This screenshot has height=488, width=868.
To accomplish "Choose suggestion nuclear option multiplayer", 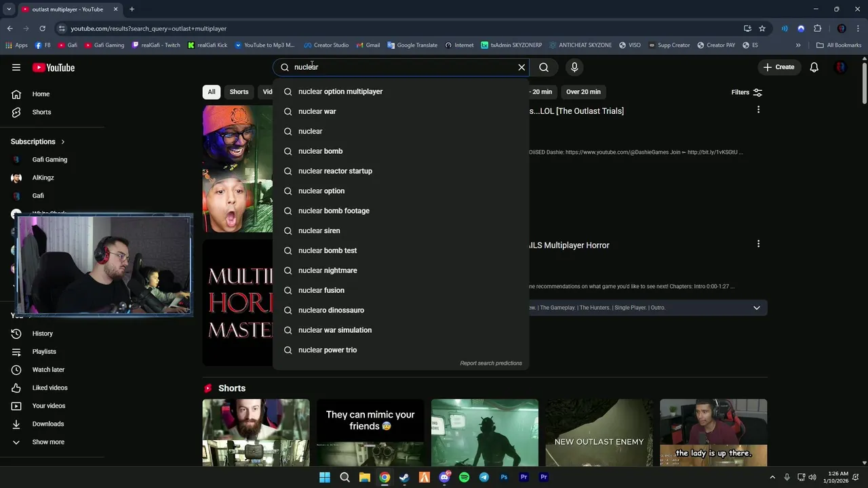I will [401, 91].
